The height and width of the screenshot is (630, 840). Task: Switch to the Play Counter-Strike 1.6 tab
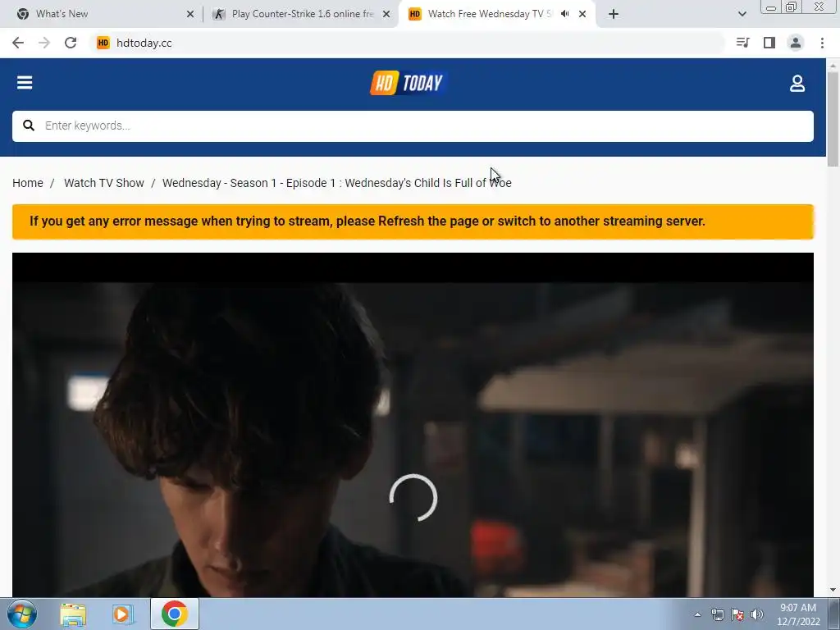point(303,14)
